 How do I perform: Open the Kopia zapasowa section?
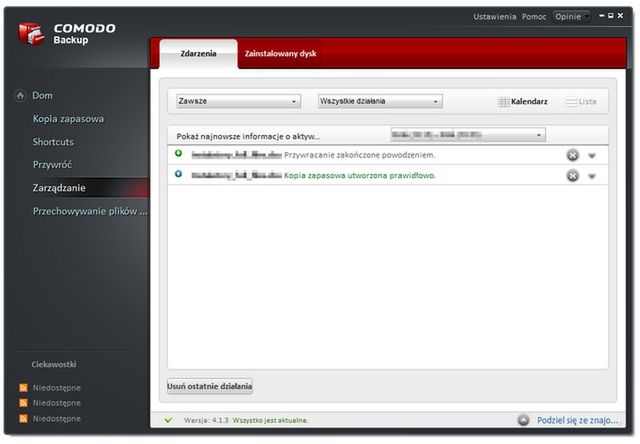pyautogui.click(x=68, y=119)
